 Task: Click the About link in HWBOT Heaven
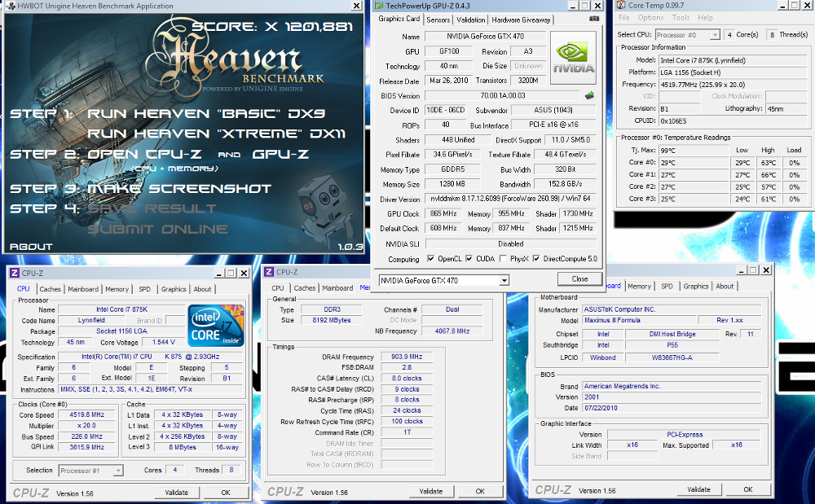[31, 247]
